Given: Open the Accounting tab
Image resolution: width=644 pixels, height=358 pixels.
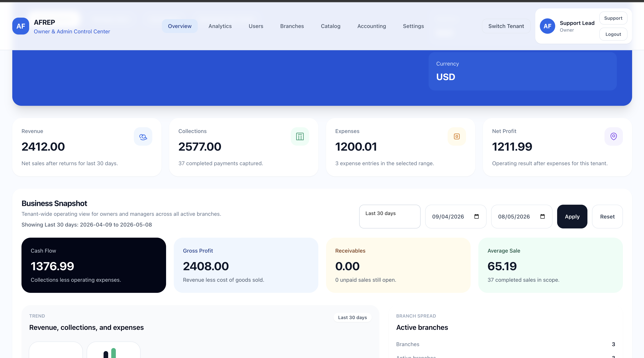Looking at the screenshot, I should [371, 26].
